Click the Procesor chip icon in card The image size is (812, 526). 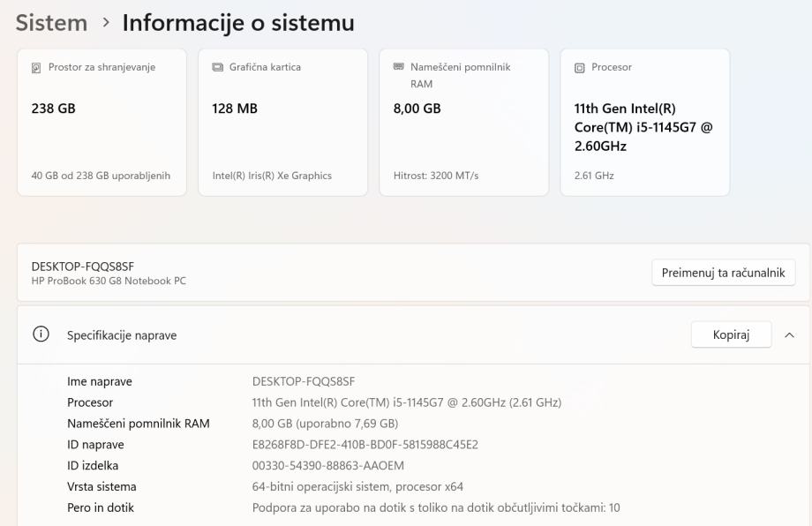[x=579, y=68]
